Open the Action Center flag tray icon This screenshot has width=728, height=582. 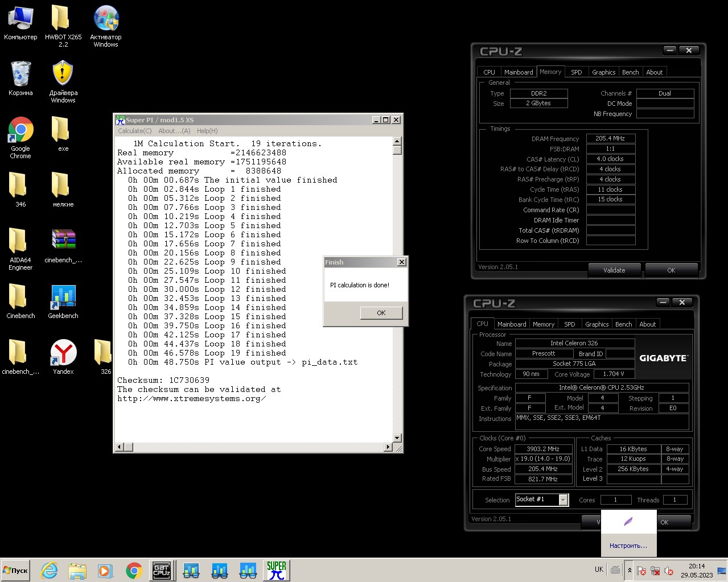(x=641, y=571)
